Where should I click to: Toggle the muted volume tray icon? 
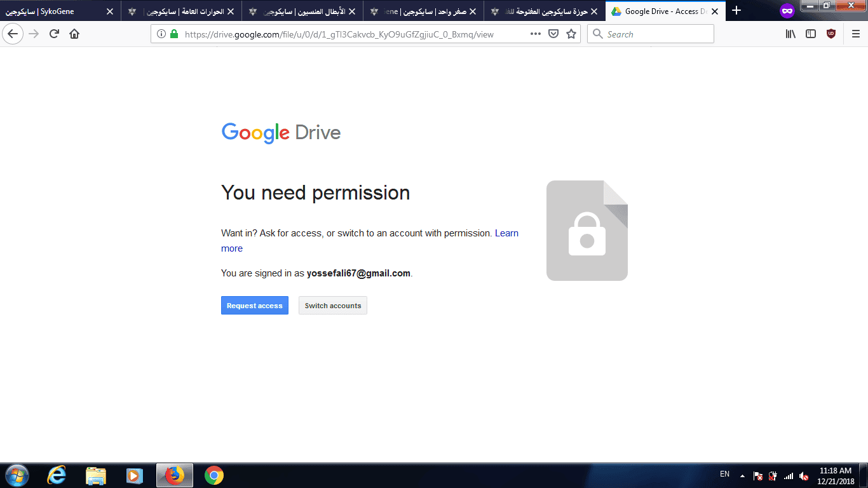(804, 476)
